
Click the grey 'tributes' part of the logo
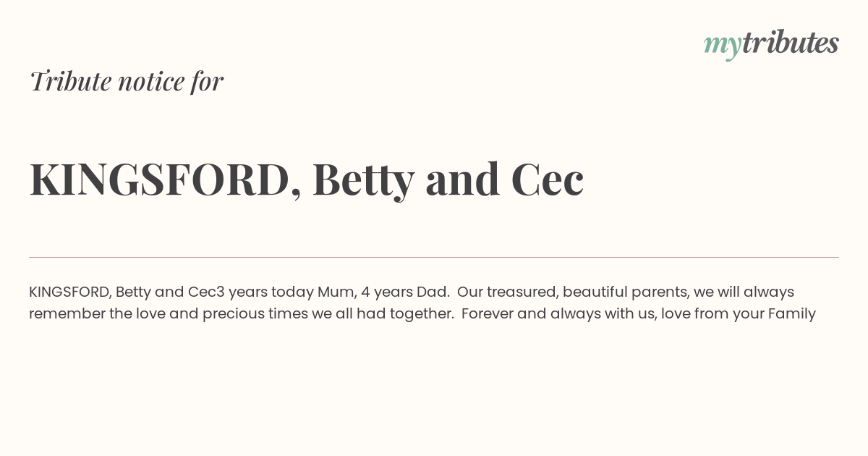click(x=790, y=43)
